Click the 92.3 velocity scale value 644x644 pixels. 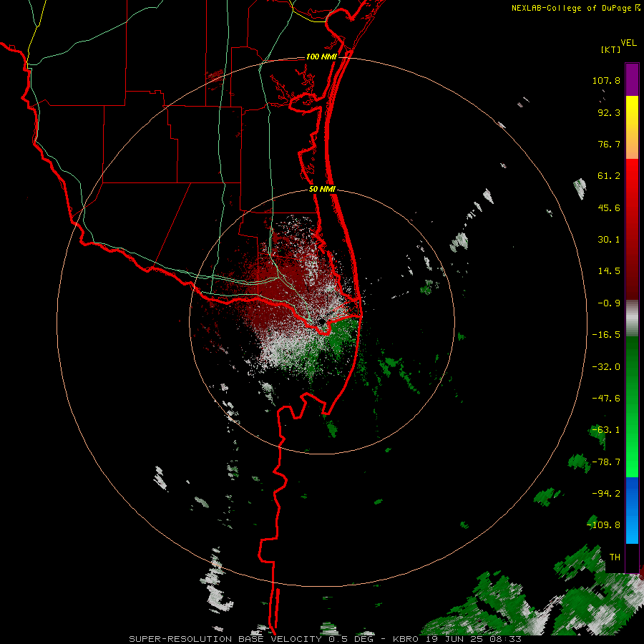(609, 112)
